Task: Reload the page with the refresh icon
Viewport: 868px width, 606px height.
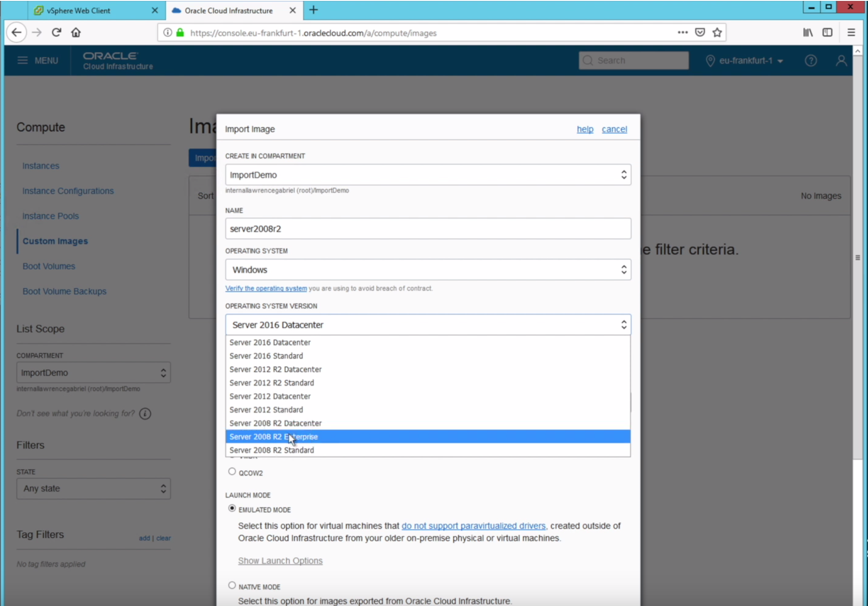Action: coord(56,32)
